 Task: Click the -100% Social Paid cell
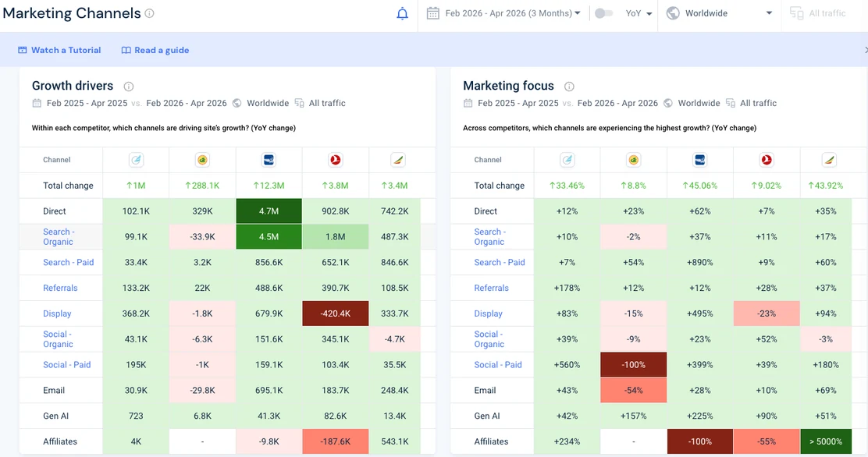[633, 365]
